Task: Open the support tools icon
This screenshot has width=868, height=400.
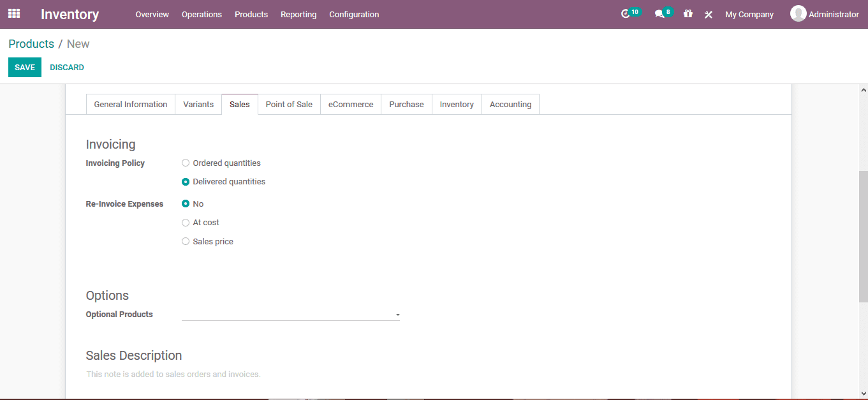Action: tap(708, 13)
